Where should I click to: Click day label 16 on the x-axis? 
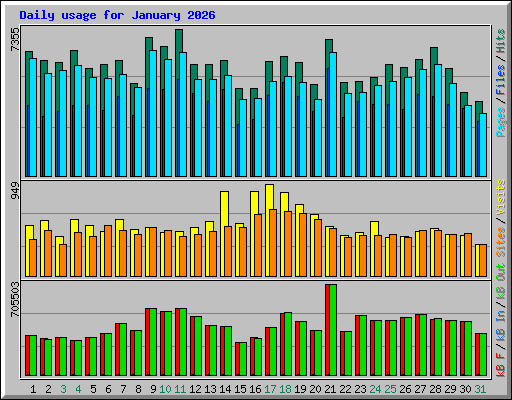point(255,389)
